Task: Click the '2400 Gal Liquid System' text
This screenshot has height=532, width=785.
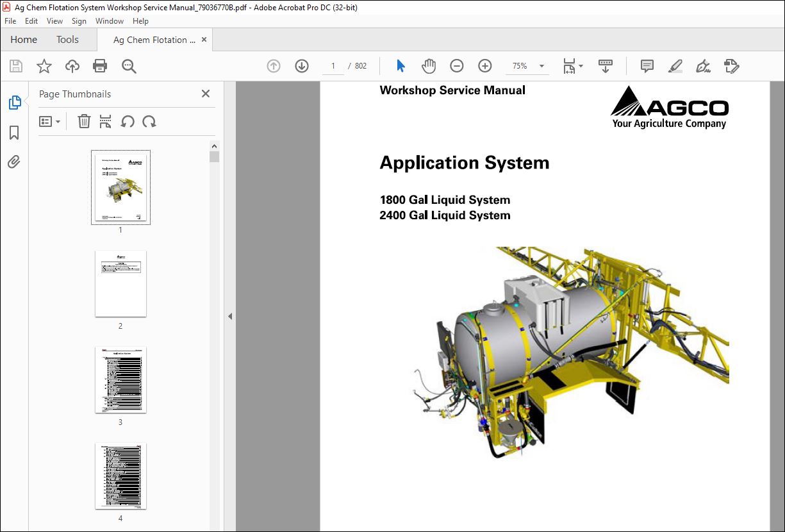Action: (x=445, y=215)
